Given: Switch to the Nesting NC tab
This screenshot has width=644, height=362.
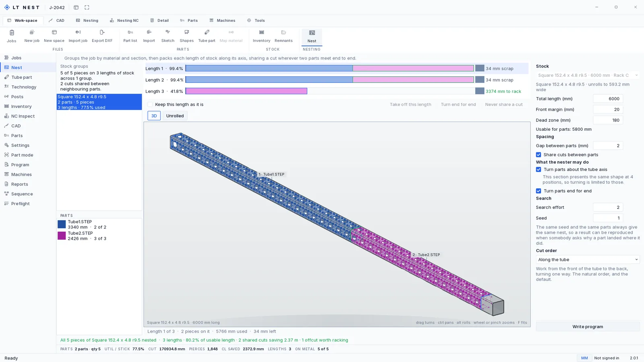Looking at the screenshot, I should coord(124,21).
